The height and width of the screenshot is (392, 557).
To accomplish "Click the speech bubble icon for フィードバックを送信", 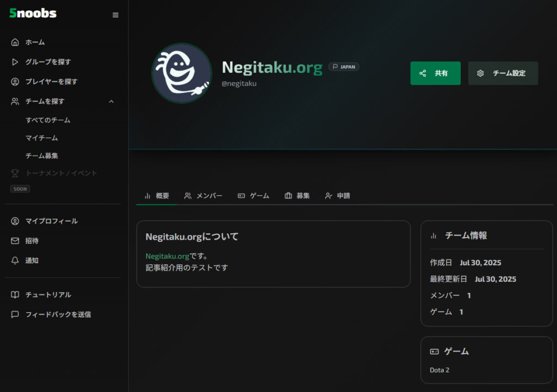I will click(x=15, y=315).
